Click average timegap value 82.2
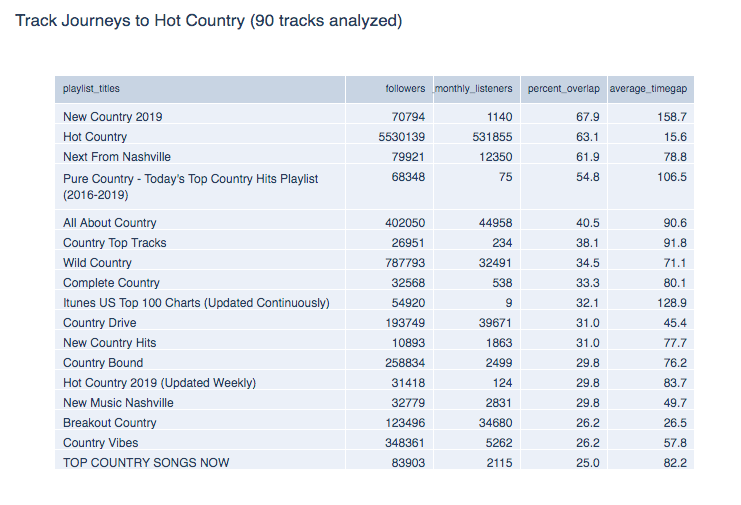The width and height of the screenshot is (741, 505). (675, 462)
